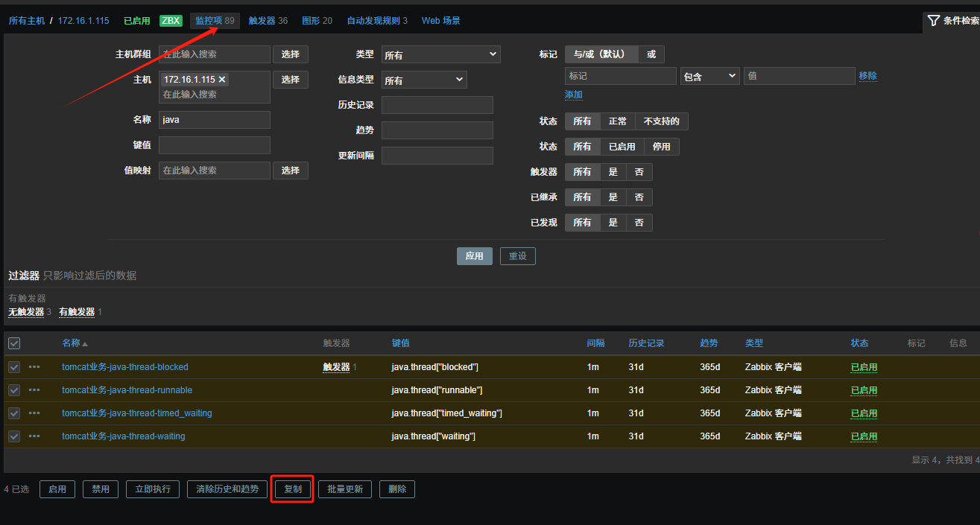The image size is (980, 525).
Task: Set status filter to 已启用
Action: [622, 147]
